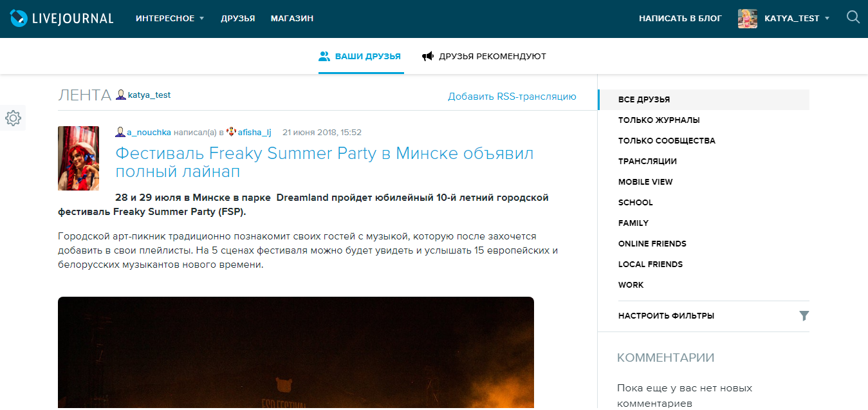Click the community icon beside afisha_lj

(231, 132)
